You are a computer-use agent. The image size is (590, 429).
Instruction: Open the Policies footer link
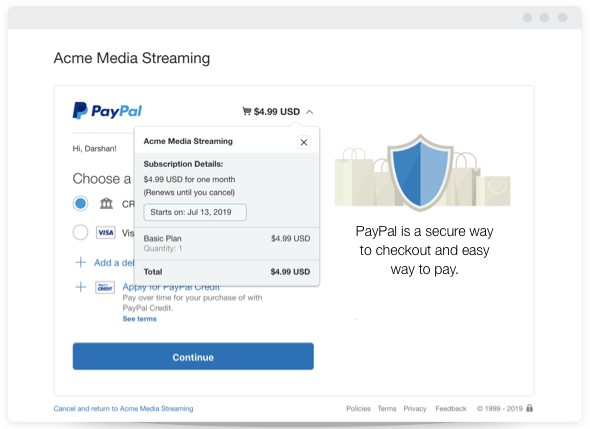[358, 408]
